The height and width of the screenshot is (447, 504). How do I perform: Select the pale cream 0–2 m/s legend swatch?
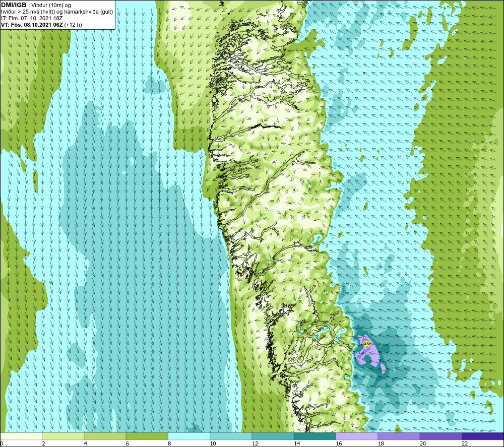tap(21, 436)
